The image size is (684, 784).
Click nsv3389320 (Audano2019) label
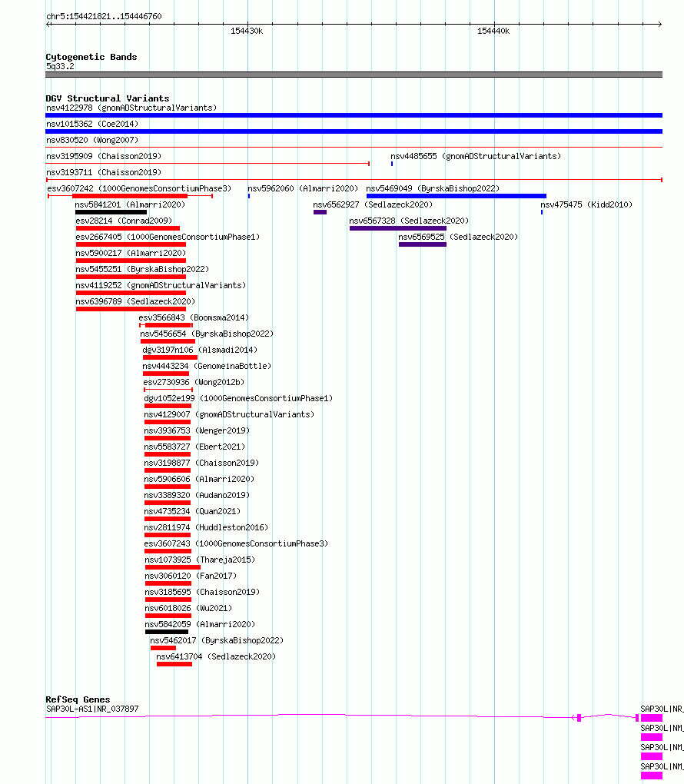[x=197, y=494]
